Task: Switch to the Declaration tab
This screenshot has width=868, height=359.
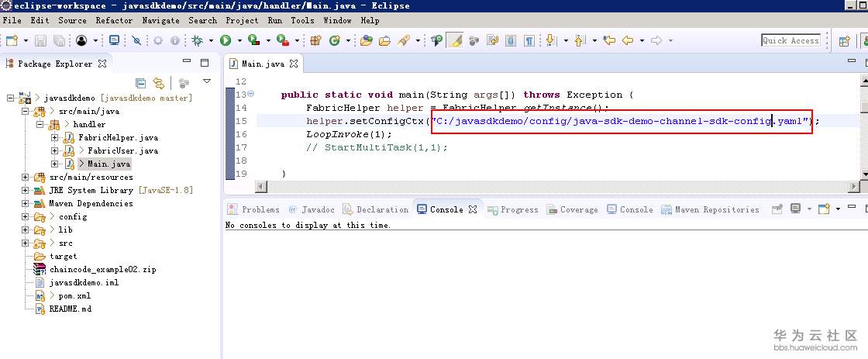Action: pyautogui.click(x=375, y=209)
